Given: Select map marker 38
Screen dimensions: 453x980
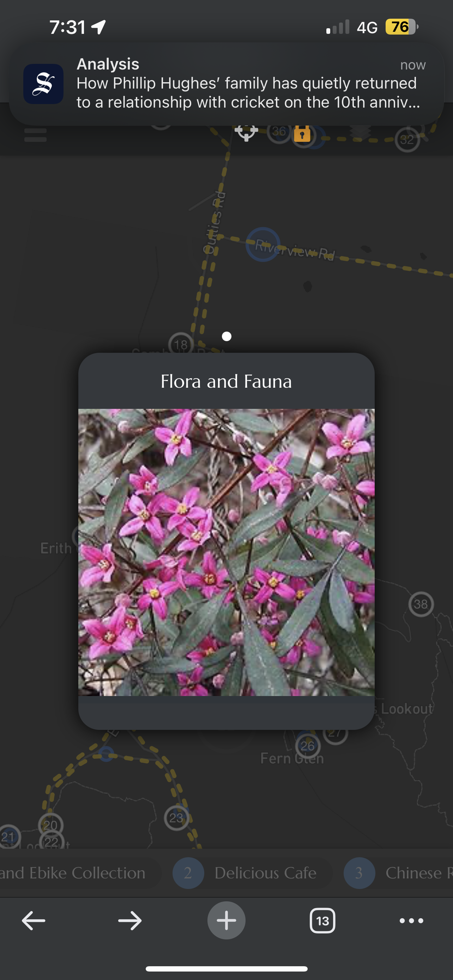Looking at the screenshot, I should (421, 604).
